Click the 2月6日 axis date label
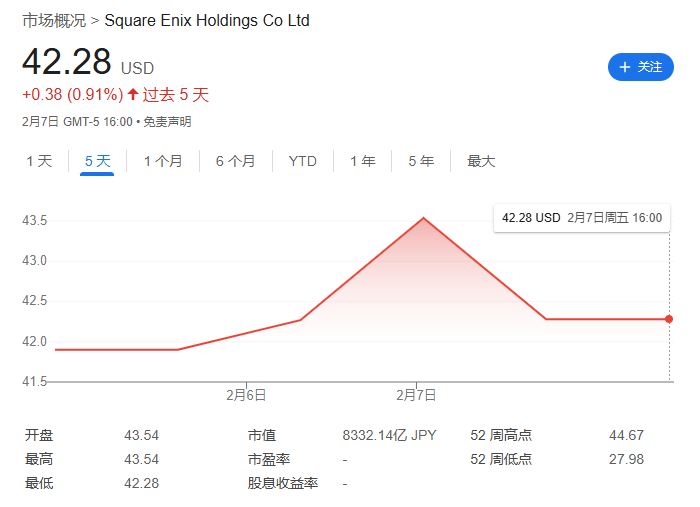The height and width of the screenshot is (507, 700). click(246, 395)
